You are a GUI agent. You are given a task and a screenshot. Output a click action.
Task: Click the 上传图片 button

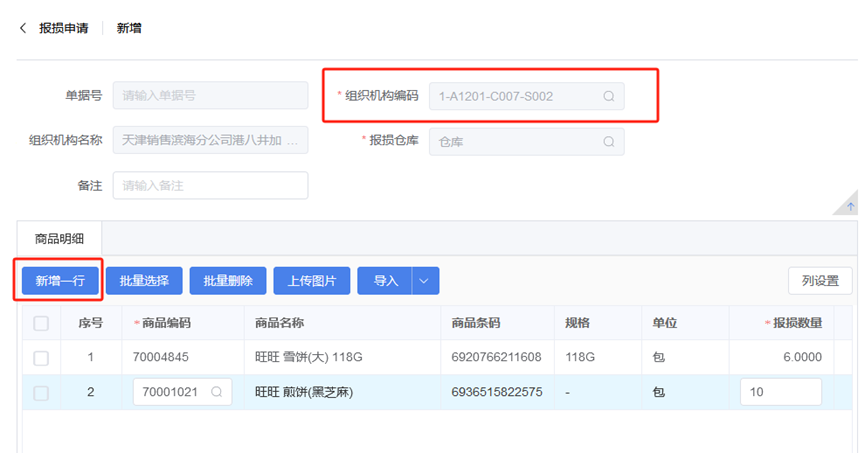pos(311,281)
